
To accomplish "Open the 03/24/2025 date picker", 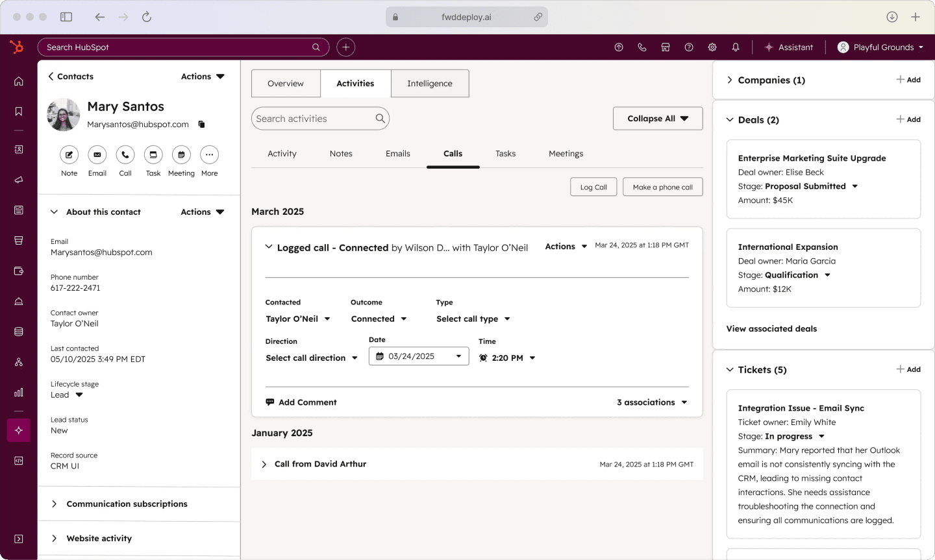I will point(419,356).
